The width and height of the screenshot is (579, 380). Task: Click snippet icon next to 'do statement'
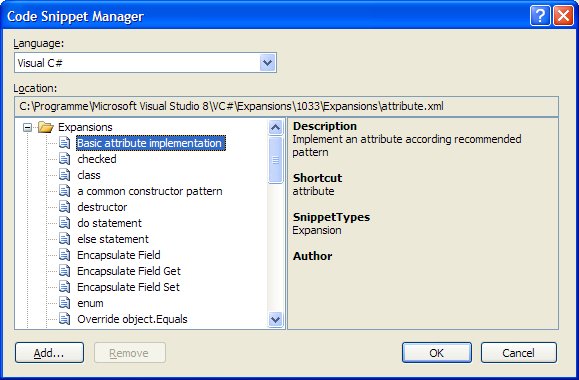tap(65, 223)
